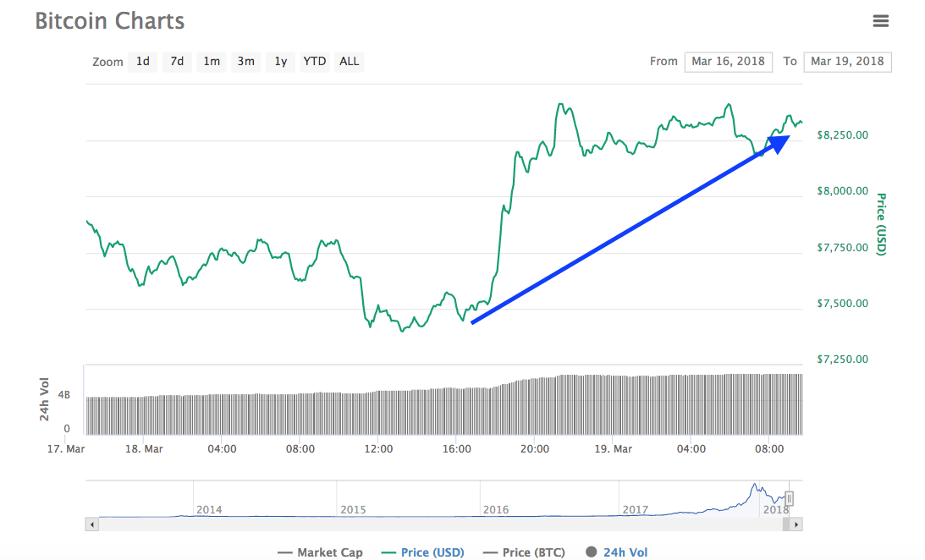The height and width of the screenshot is (560, 925).
Task: Select the YTD zoom button
Action: tap(315, 61)
